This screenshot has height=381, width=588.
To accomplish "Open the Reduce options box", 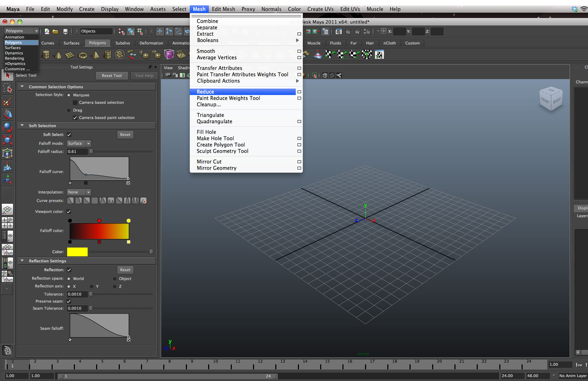I will click(299, 92).
